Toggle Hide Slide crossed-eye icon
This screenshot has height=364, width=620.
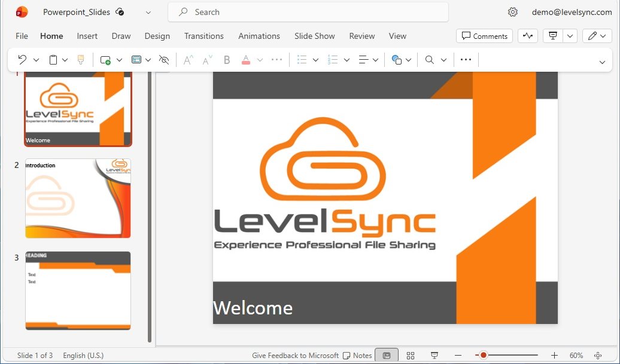point(164,60)
